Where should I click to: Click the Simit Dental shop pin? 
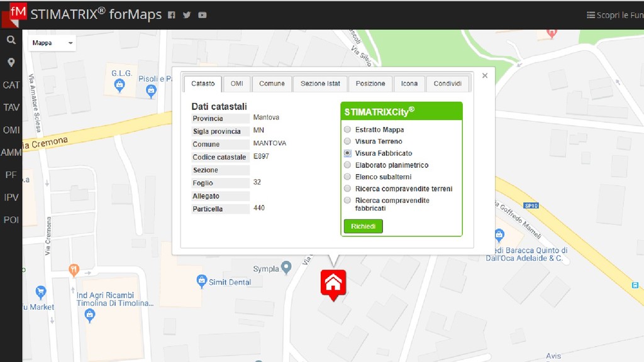pos(201,281)
